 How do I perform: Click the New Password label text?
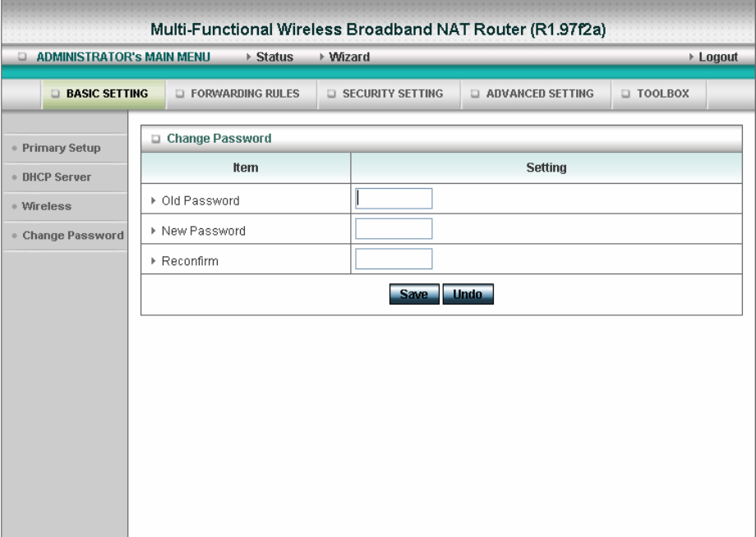(x=204, y=231)
